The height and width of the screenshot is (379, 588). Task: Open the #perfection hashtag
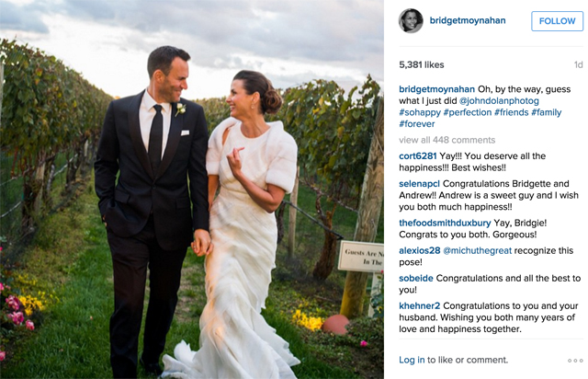tap(467, 112)
